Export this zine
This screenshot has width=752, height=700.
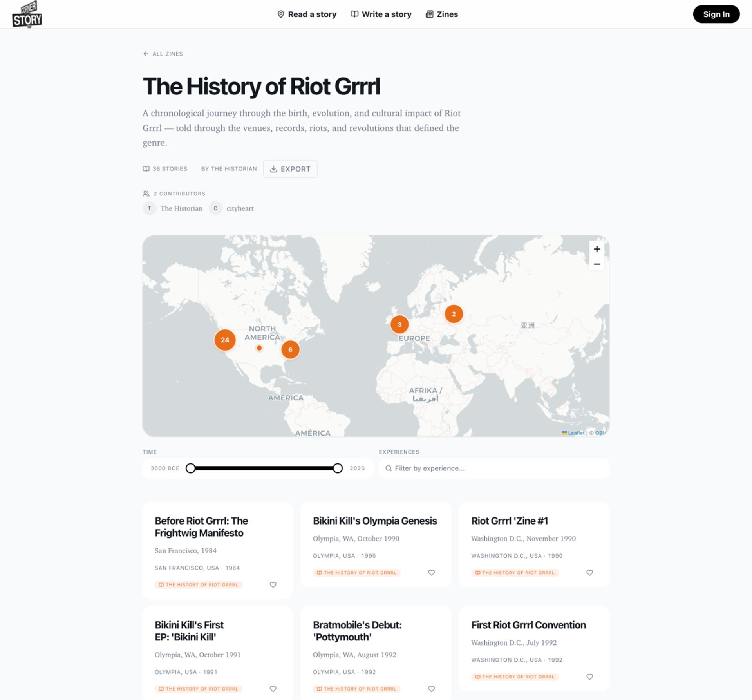click(290, 169)
